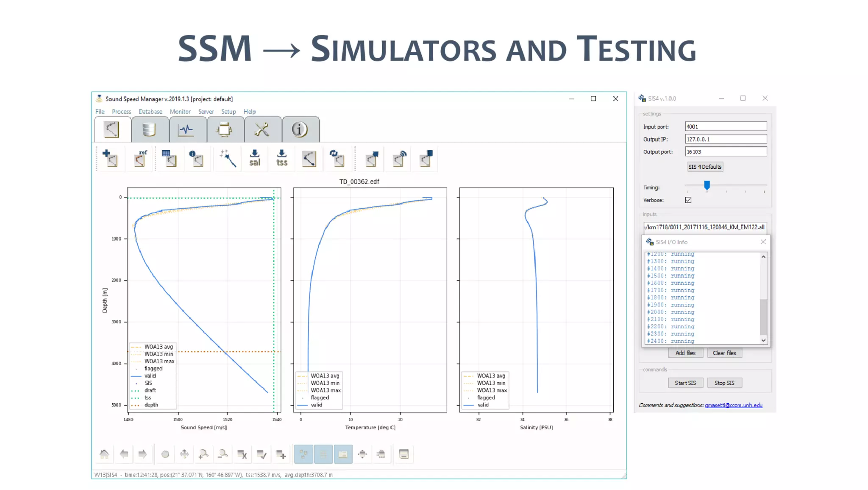This screenshot has height=490, width=868.
Task: Select the magic wand tool icon
Action: (x=228, y=159)
